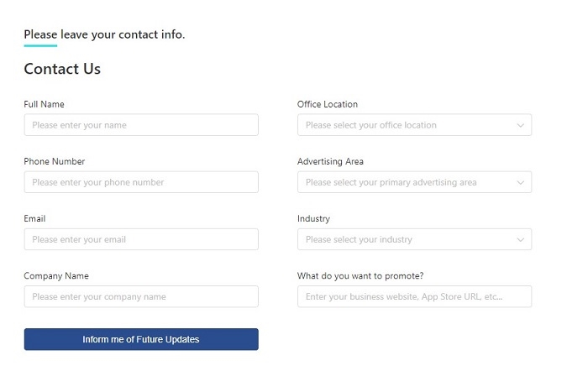Select the Email input field
The width and height of the screenshot is (588, 392).
(141, 239)
